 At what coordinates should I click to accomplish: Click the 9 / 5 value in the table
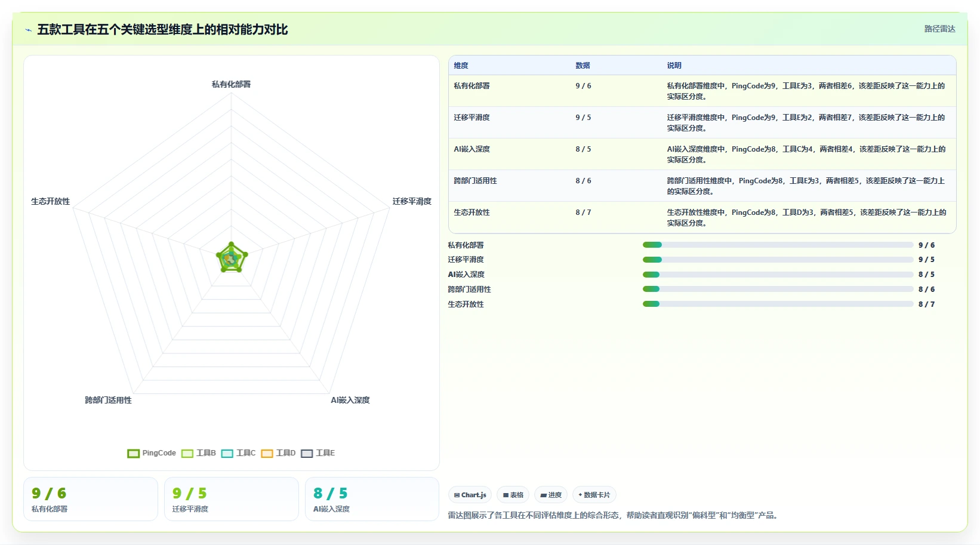tap(583, 118)
